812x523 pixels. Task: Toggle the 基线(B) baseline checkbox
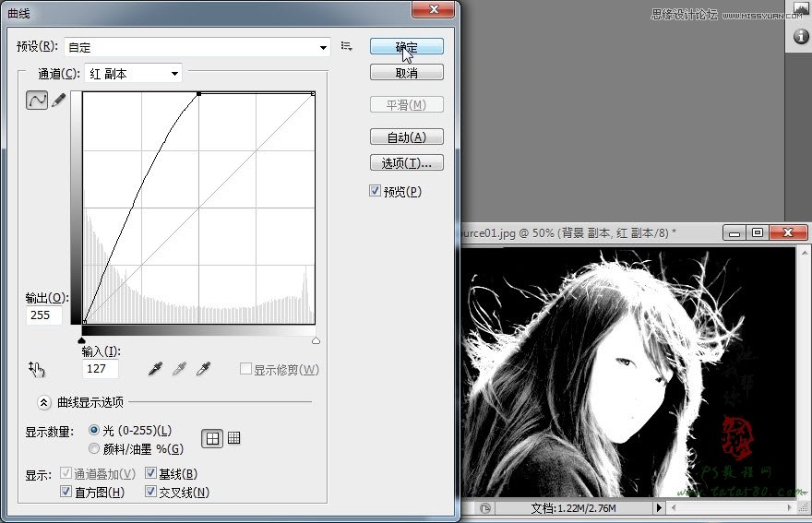150,473
